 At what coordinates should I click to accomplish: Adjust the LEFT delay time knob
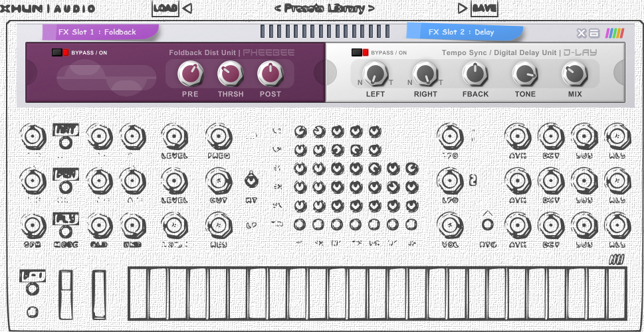tap(376, 74)
